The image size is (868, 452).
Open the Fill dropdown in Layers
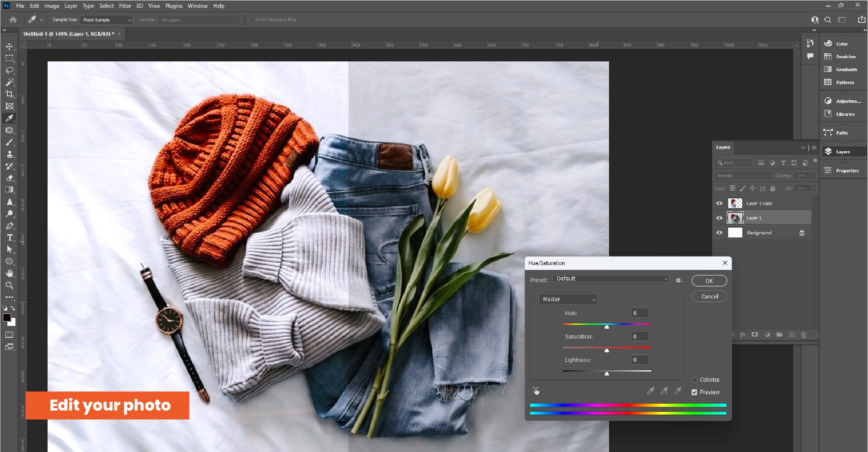813,189
